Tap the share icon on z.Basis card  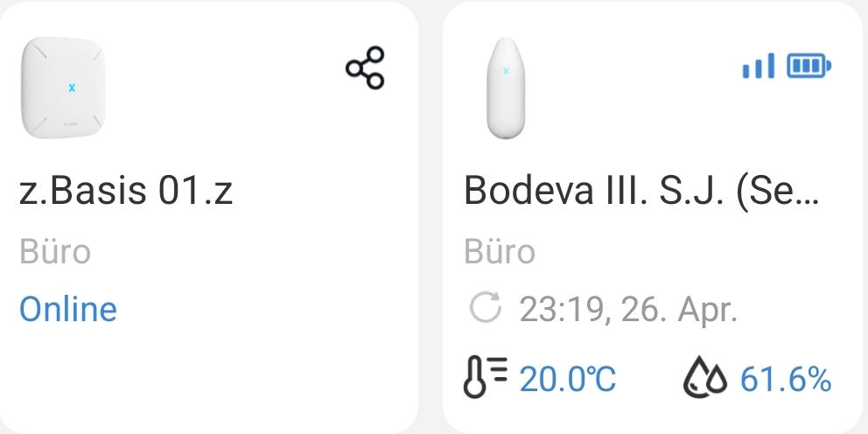tap(365, 68)
